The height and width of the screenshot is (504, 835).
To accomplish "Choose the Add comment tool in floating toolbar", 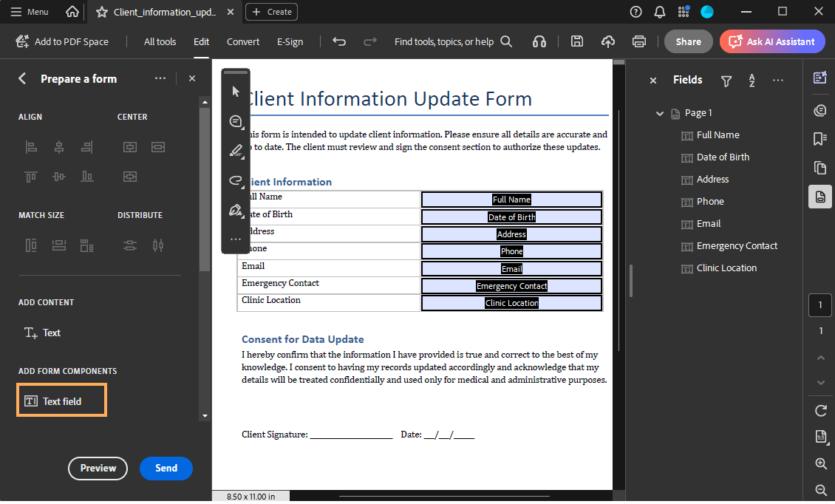I will (236, 121).
